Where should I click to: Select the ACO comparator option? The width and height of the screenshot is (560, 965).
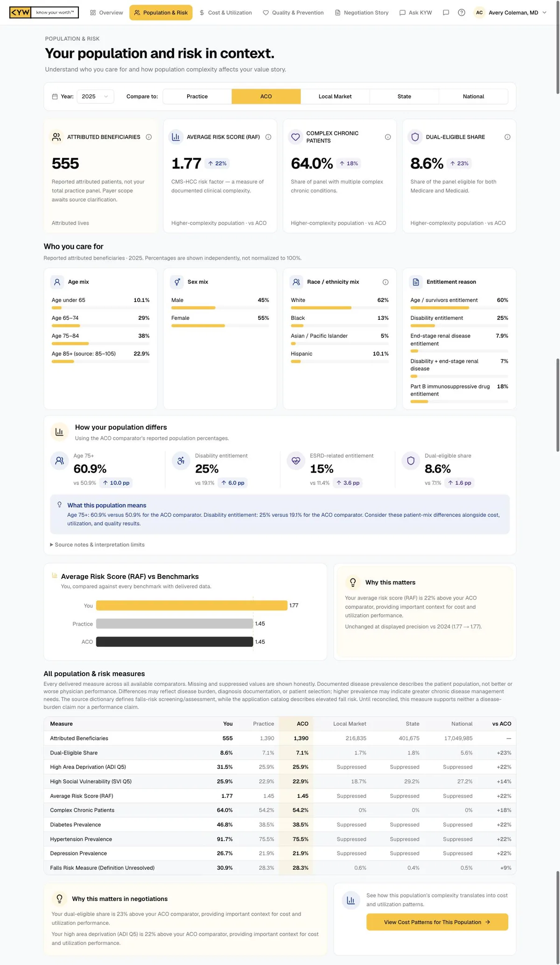click(266, 96)
